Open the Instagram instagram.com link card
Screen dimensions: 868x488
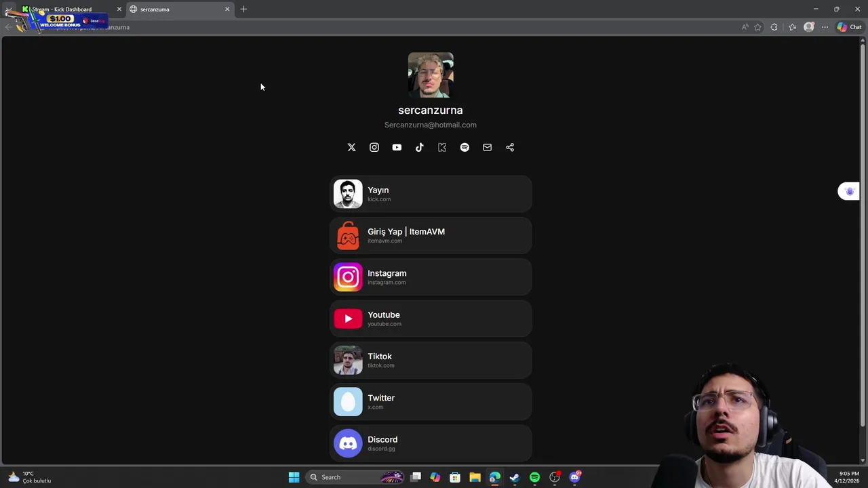(x=431, y=277)
